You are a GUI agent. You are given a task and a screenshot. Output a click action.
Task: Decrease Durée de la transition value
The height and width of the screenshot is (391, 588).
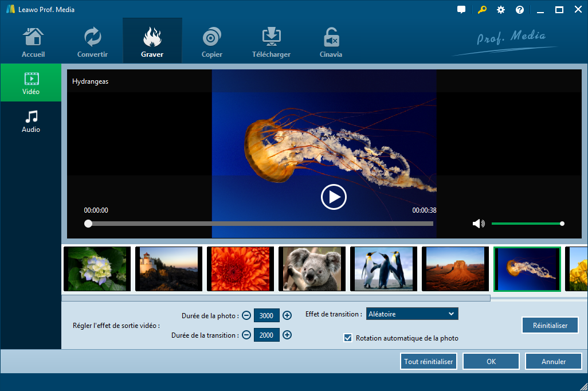(x=246, y=335)
